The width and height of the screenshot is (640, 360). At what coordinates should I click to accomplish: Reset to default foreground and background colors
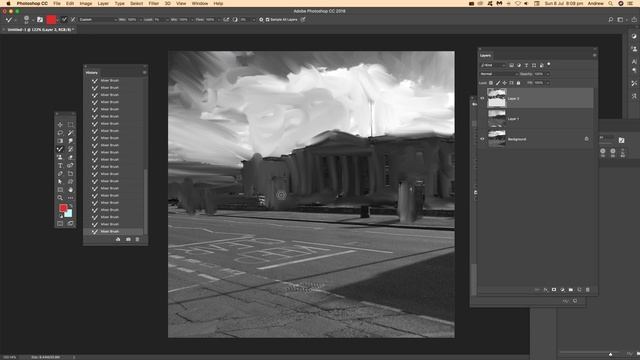tap(61, 216)
